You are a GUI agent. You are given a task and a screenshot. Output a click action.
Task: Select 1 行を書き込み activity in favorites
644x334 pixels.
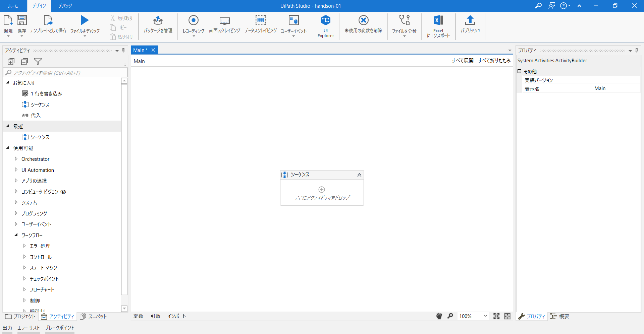[x=43, y=93]
